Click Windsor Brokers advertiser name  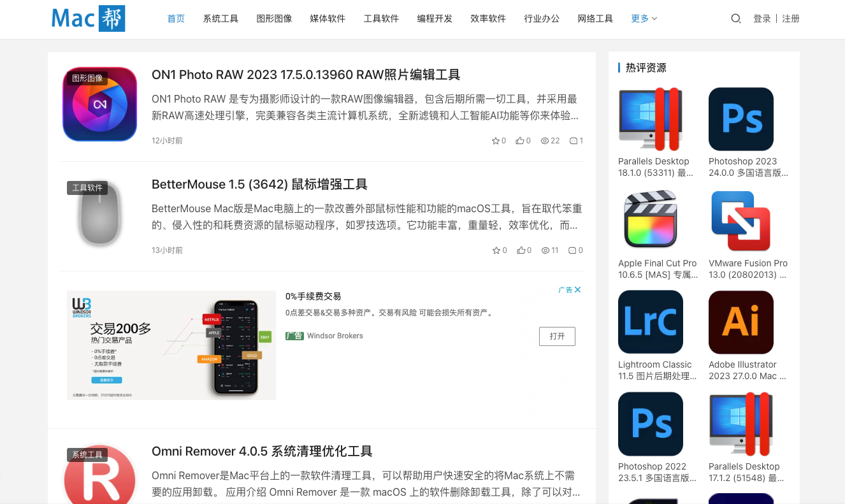pos(335,336)
